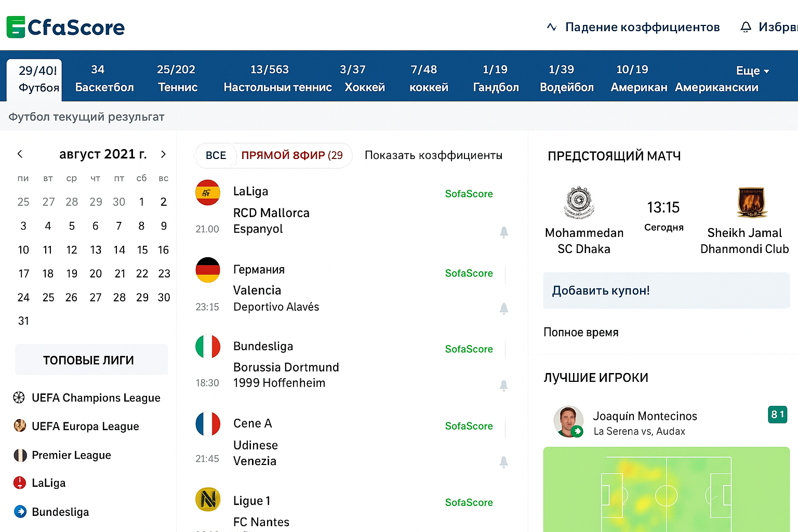Expand the Еще sports dropdown
Screen dimensions: 798x532
[x=752, y=71]
